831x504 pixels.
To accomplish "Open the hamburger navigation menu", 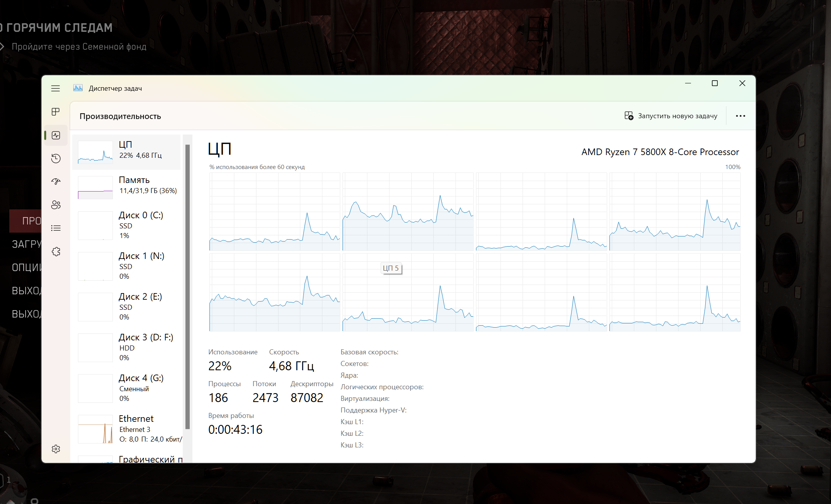I will [55, 88].
